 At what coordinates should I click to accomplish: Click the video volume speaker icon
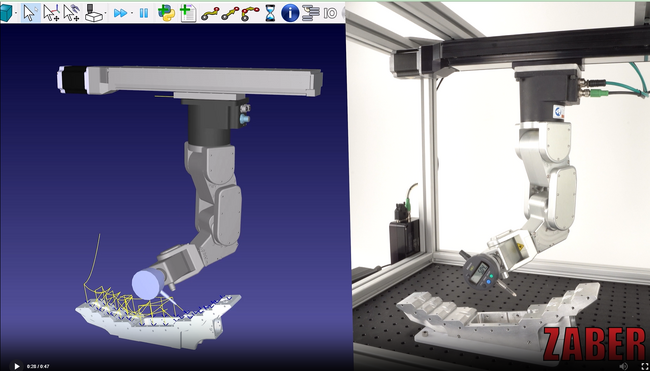pyautogui.click(x=623, y=366)
